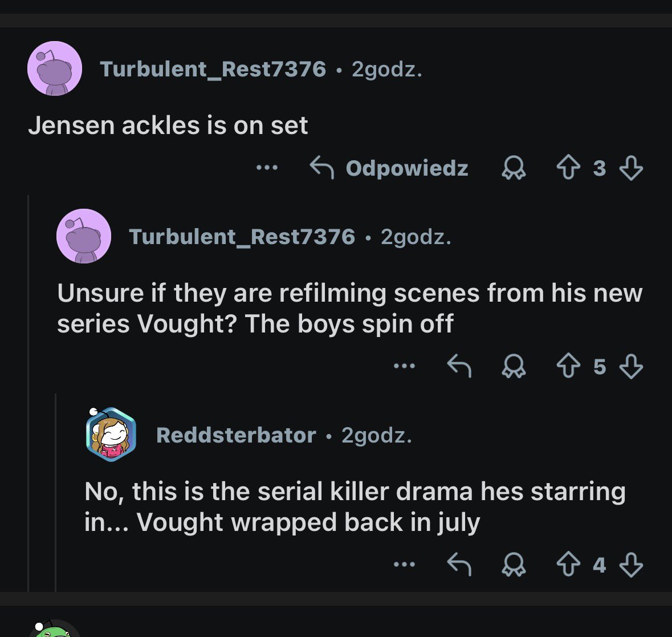Upvote the "Jensen ackles is on set" comment

tap(568, 168)
